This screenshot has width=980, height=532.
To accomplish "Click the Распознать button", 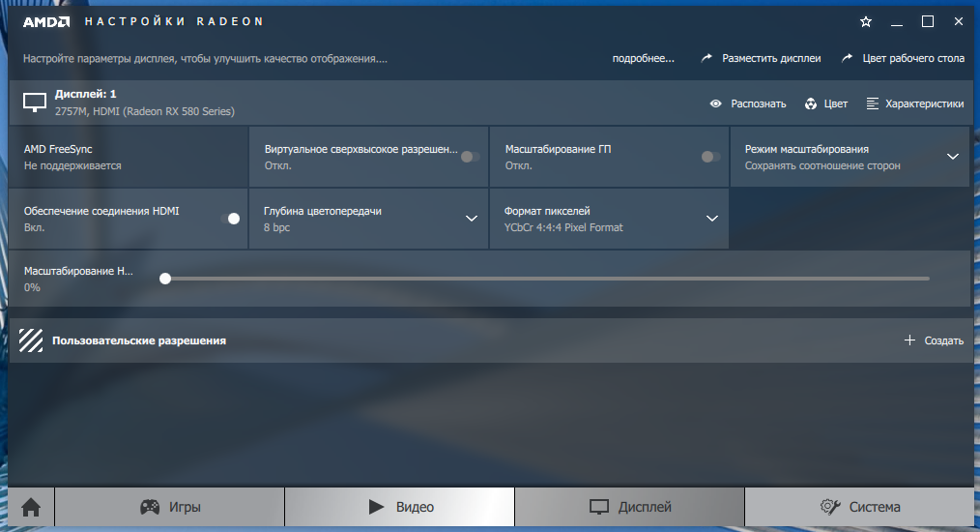I will [x=747, y=103].
